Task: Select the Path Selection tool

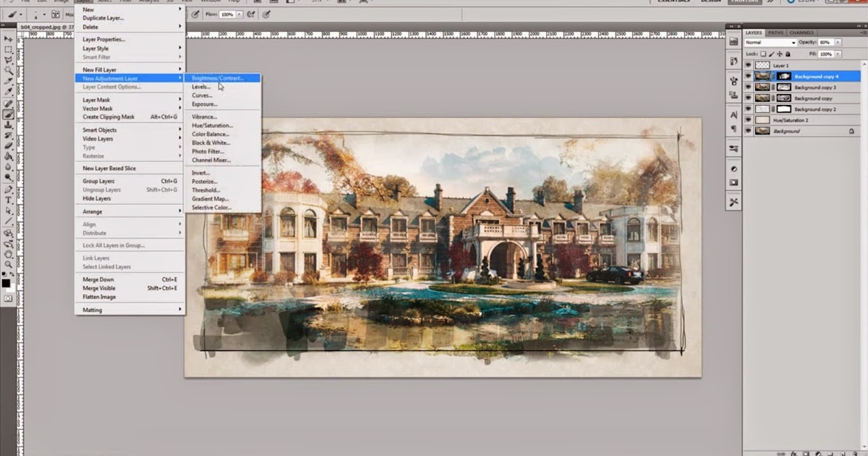Action: tap(9, 211)
